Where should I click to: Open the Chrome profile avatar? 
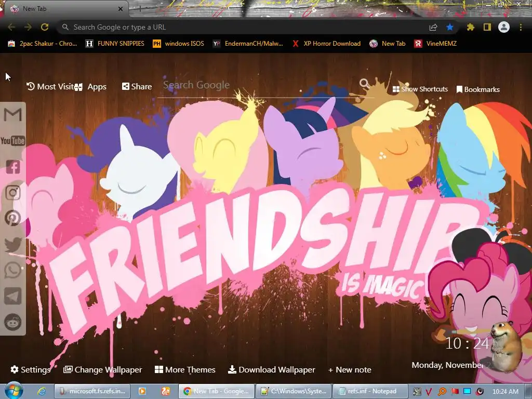tap(504, 27)
